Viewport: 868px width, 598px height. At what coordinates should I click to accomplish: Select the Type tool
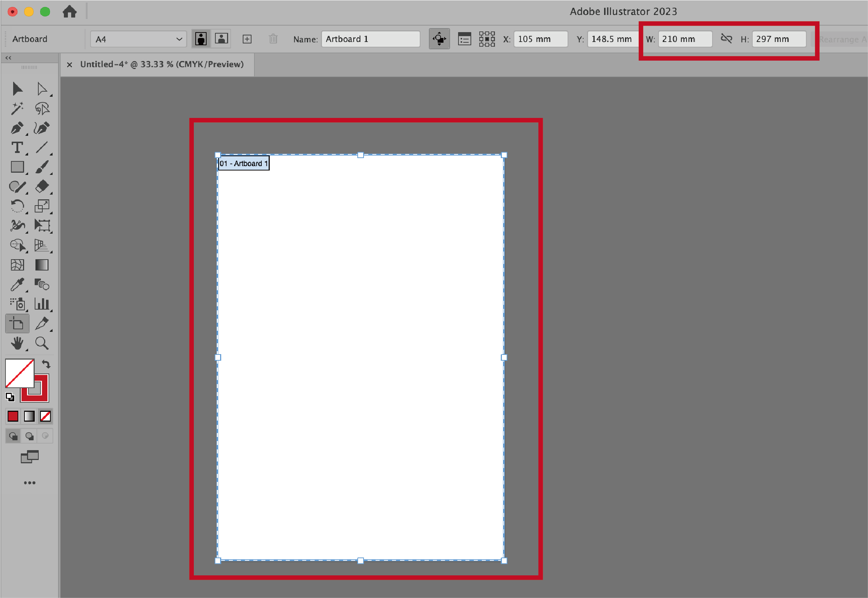(17, 147)
